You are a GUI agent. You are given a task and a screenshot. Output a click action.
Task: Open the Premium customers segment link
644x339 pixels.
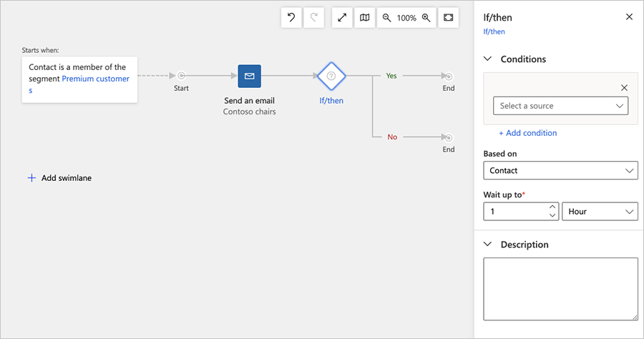(x=95, y=79)
